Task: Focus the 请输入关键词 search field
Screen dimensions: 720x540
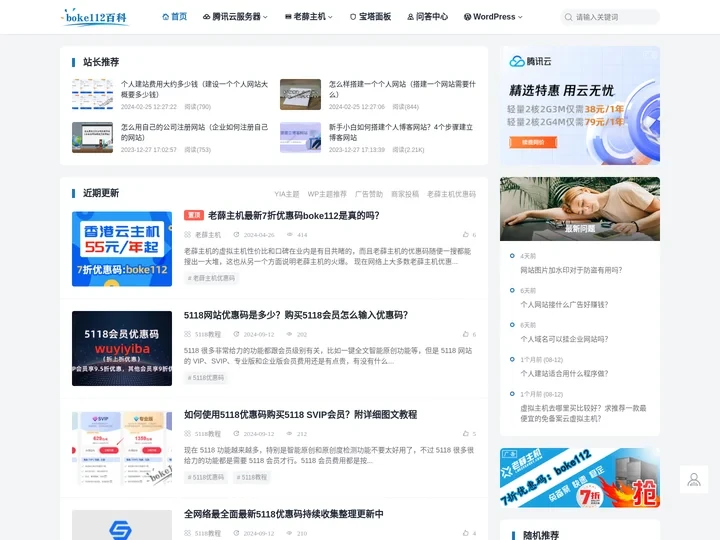Action: click(x=610, y=17)
